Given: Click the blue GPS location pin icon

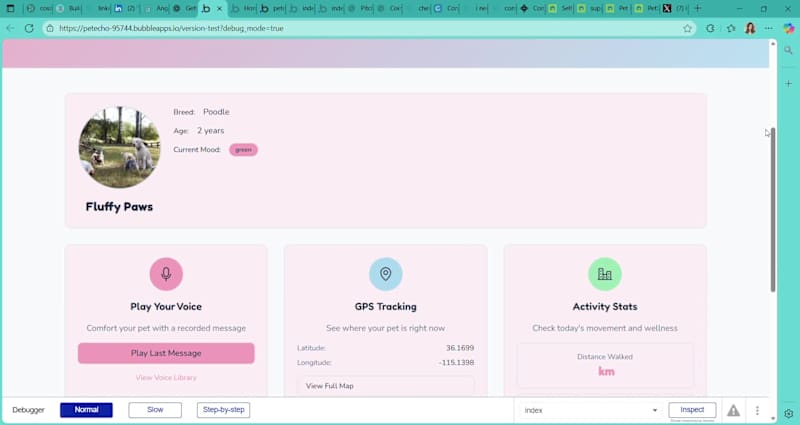Looking at the screenshot, I should click(x=385, y=274).
